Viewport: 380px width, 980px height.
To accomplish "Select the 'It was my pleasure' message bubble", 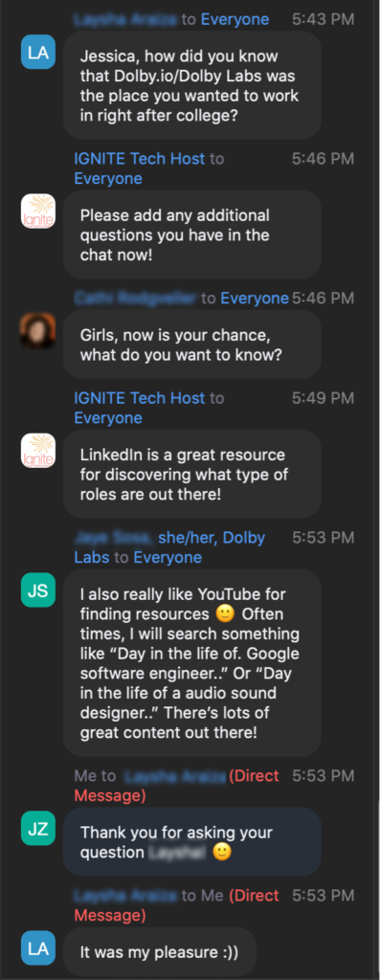I will 160,952.
